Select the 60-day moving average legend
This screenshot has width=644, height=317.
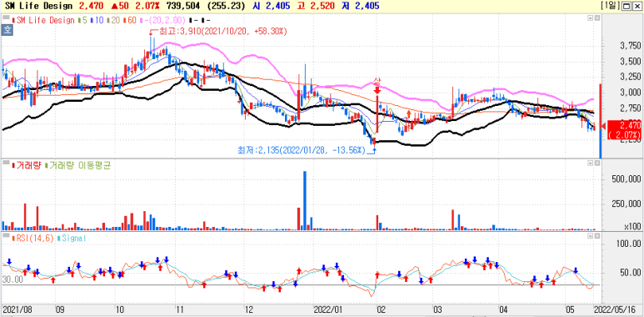tap(129, 20)
